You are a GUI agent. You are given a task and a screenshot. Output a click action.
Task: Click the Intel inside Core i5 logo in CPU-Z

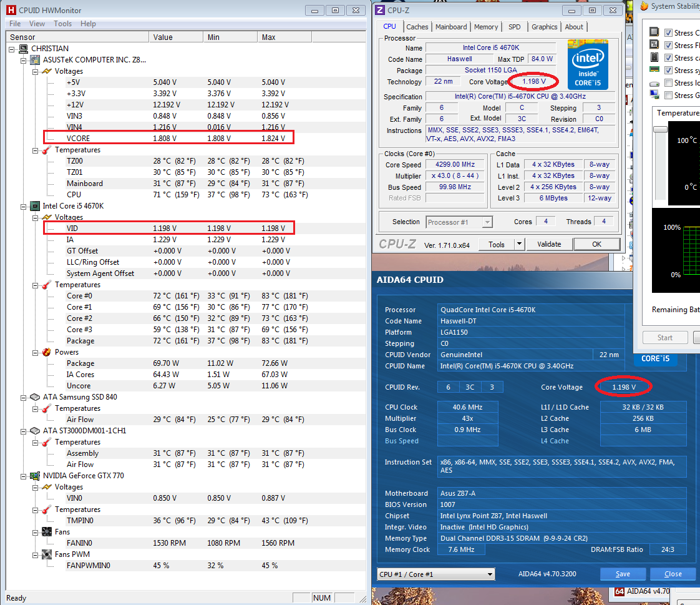588,65
